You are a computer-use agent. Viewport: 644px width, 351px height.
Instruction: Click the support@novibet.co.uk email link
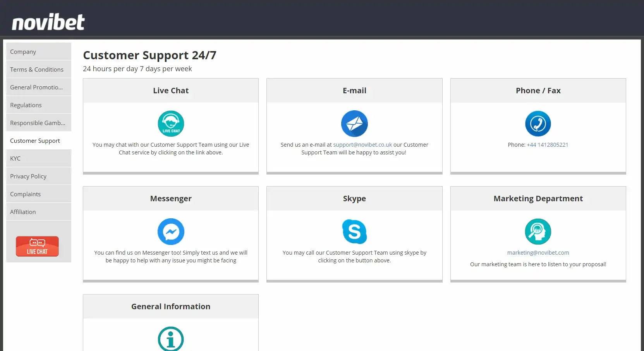(x=362, y=145)
